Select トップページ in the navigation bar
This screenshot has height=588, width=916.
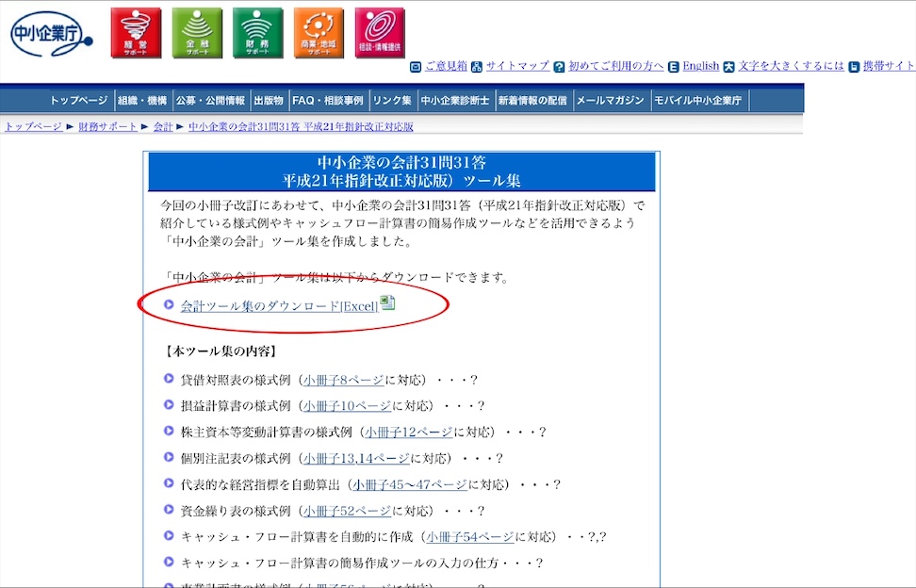point(79,101)
